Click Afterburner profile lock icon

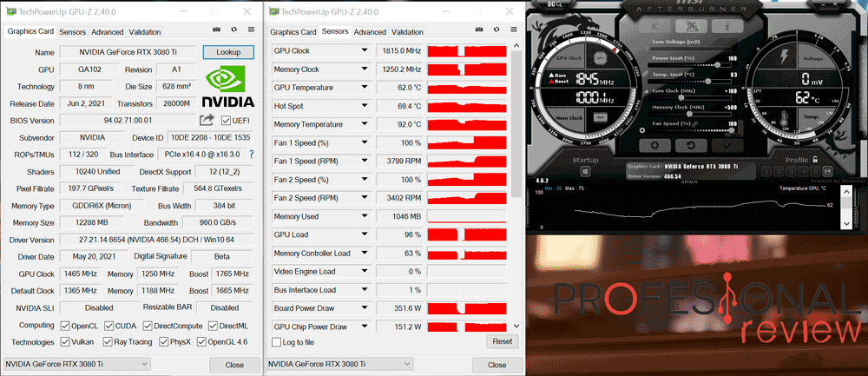(x=815, y=159)
